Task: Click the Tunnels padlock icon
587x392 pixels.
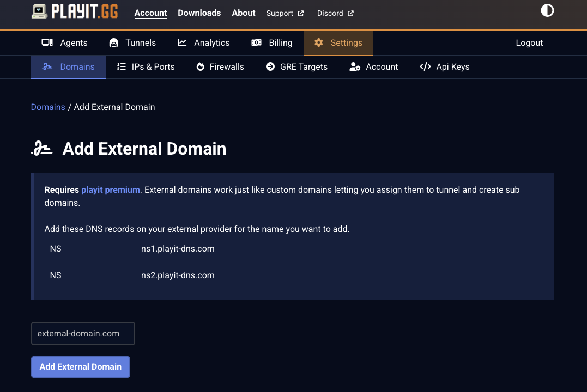Action: pos(113,42)
